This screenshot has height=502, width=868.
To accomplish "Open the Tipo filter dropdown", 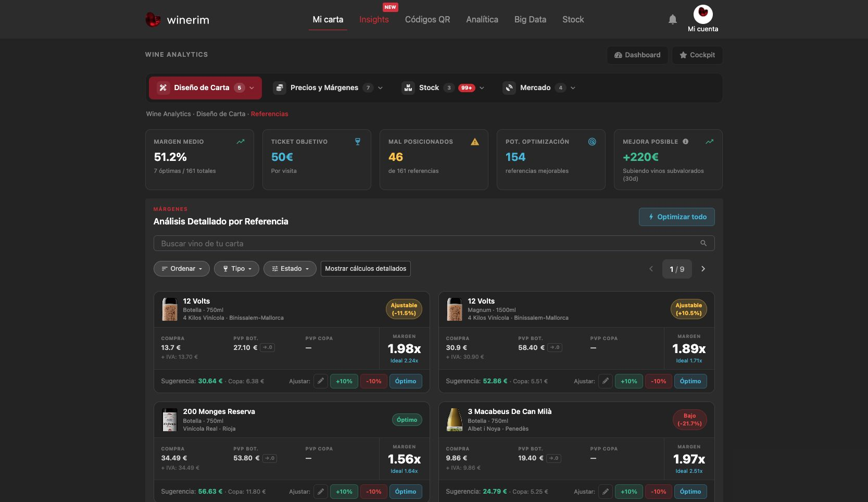I will click(236, 269).
